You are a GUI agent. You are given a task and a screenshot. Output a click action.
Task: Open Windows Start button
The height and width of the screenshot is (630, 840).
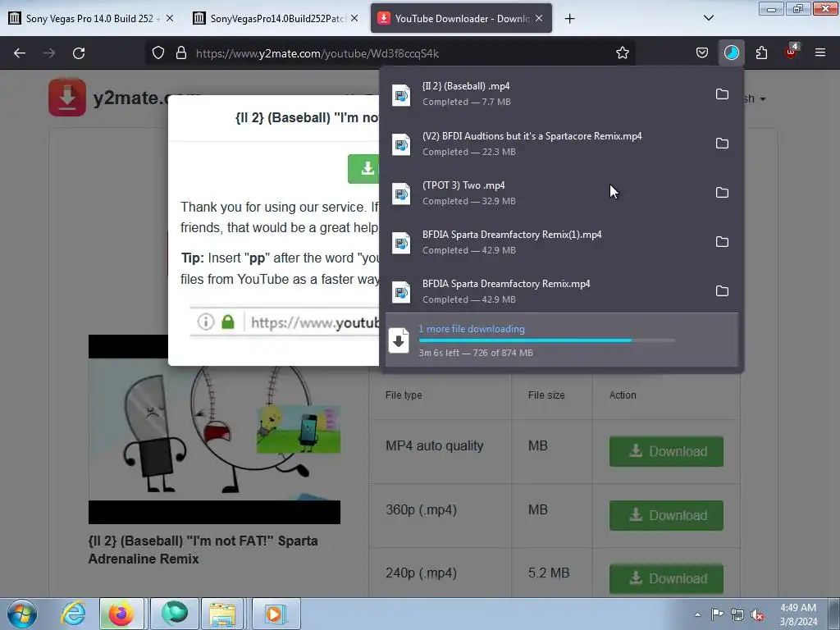[22, 614]
